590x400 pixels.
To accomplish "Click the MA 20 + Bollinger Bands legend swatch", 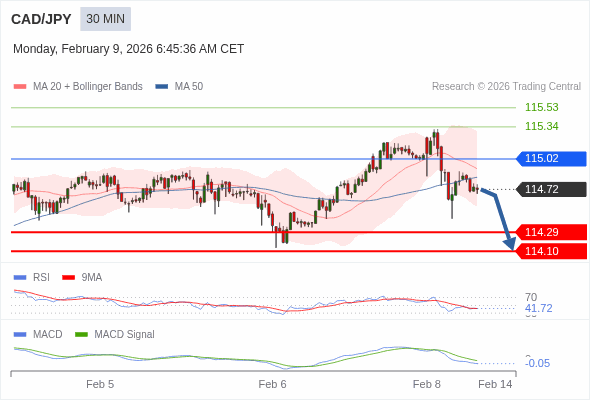I will 20,87.
